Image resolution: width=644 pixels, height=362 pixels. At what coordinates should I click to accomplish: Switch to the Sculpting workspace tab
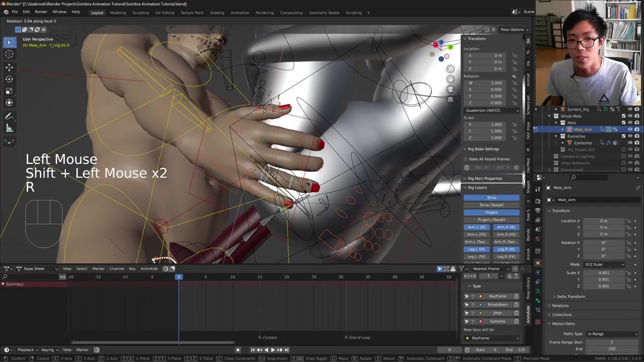[x=140, y=13]
